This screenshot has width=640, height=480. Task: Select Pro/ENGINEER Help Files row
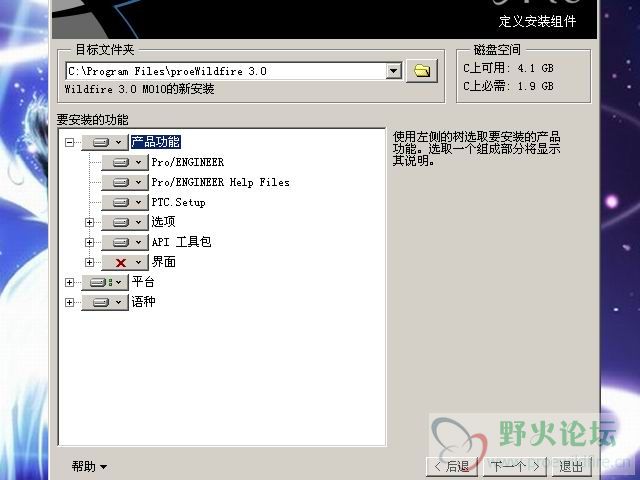[x=220, y=182]
